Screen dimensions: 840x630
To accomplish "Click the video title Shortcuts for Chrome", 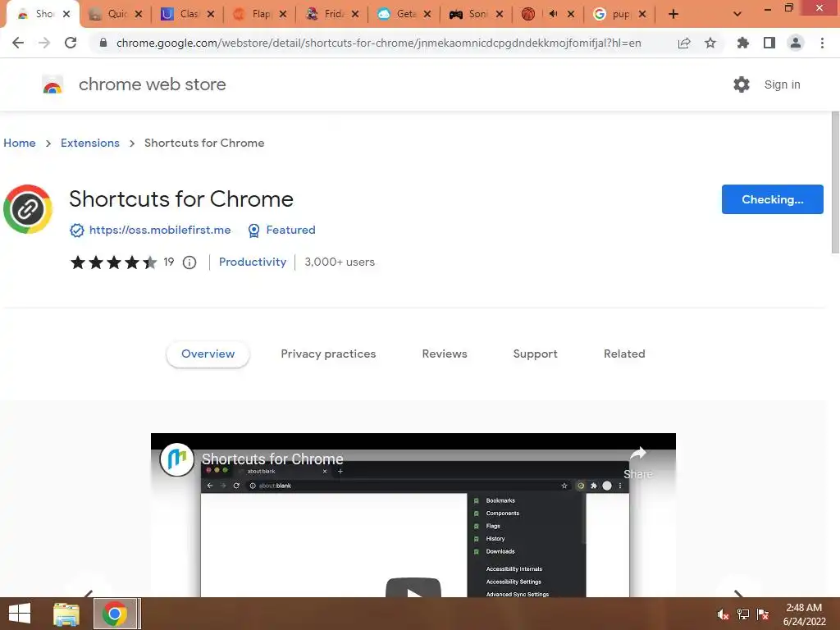I will click(272, 459).
